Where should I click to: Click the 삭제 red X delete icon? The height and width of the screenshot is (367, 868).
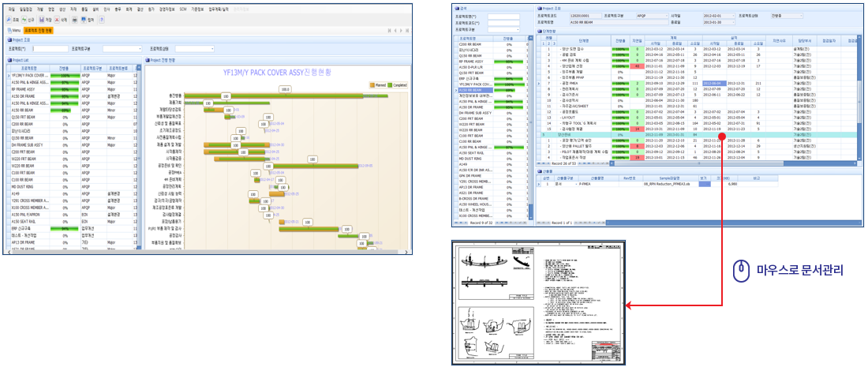[x=57, y=20]
